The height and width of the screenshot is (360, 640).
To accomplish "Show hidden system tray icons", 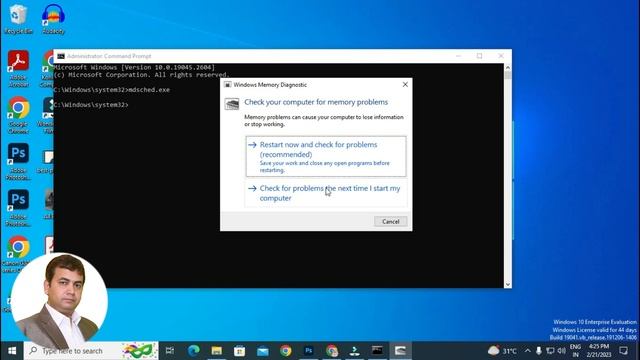I will coord(527,351).
